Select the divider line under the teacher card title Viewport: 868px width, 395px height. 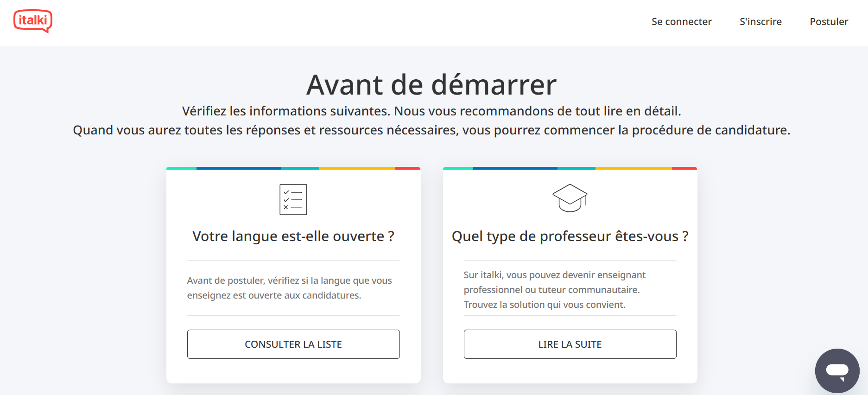570,260
